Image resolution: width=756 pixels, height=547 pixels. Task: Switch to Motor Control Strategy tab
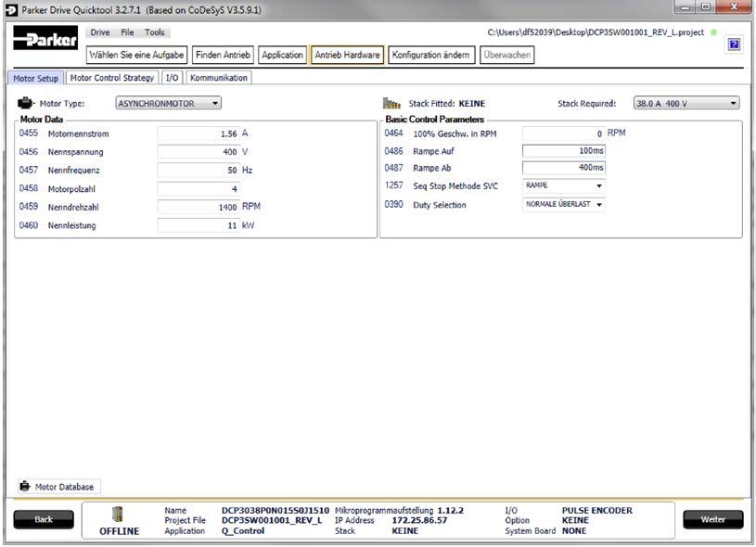(112, 78)
